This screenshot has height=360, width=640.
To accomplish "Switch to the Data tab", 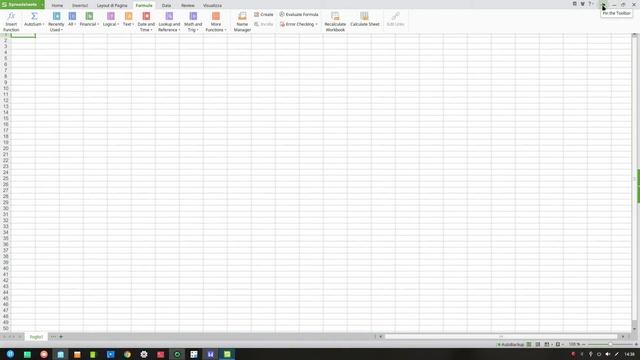I will 166,5.
